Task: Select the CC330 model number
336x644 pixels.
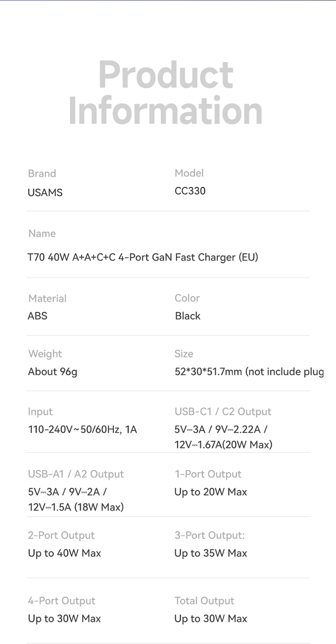Action: pos(190,191)
